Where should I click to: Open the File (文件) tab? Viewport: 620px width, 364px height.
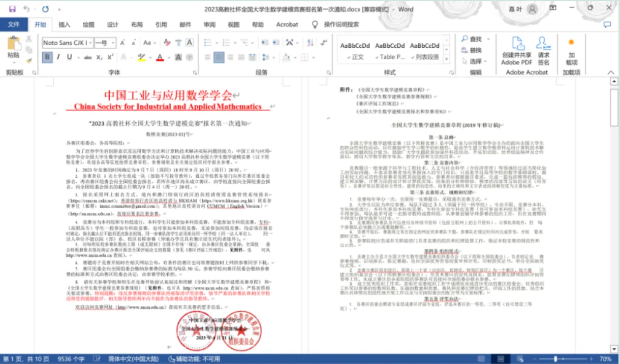coord(14,24)
